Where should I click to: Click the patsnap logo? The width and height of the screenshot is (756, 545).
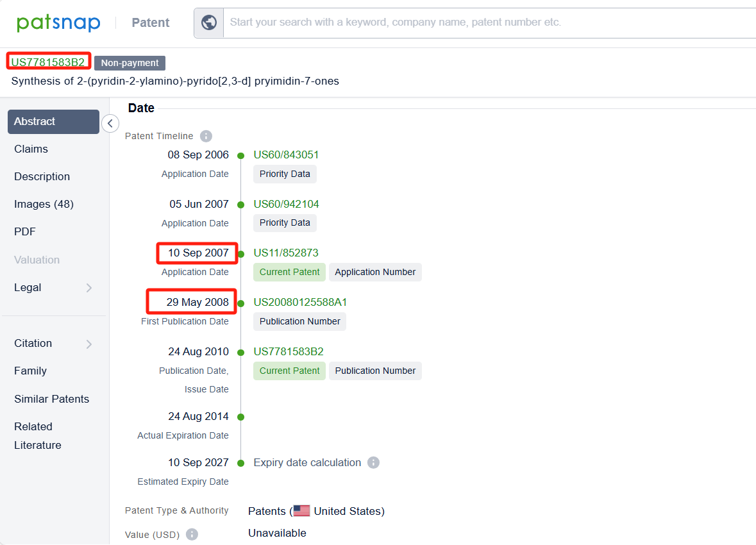[59, 23]
